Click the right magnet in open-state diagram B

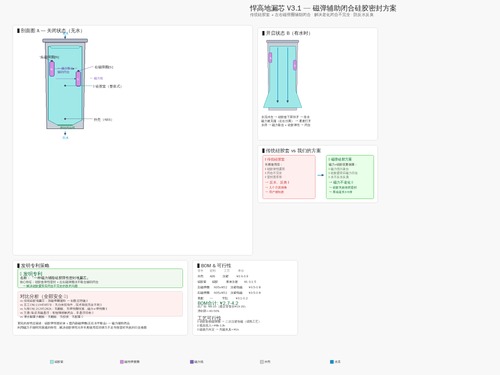pyautogui.click(x=295, y=65)
